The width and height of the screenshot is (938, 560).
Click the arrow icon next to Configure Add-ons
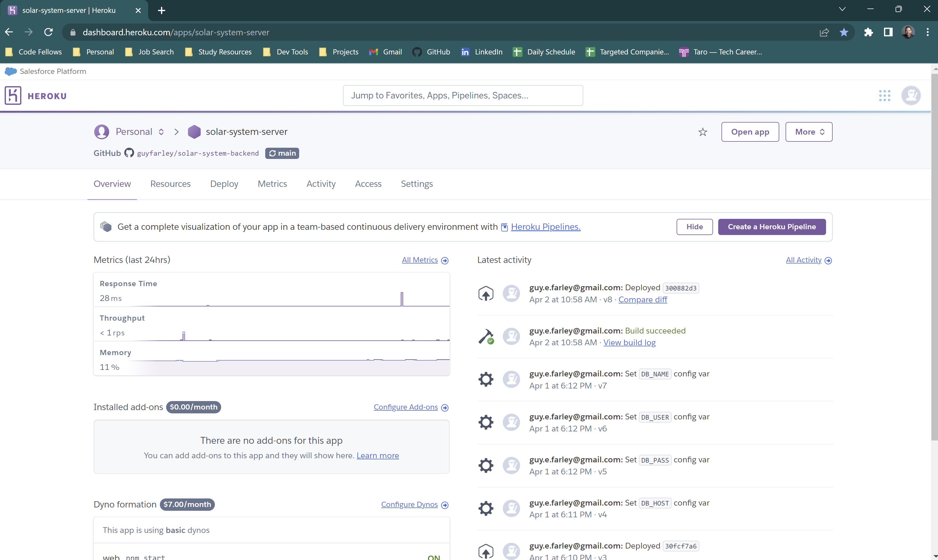click(x=445, y=408)
